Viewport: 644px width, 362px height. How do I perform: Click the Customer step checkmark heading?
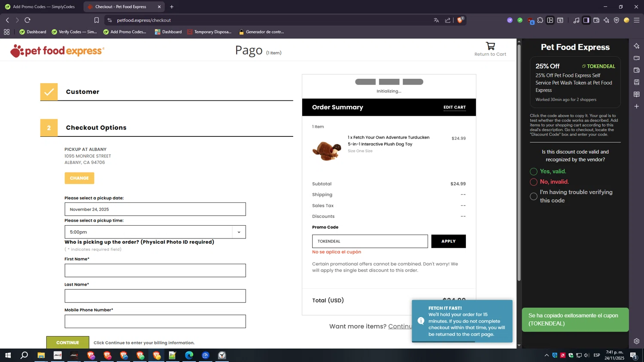tap(82, 92)
